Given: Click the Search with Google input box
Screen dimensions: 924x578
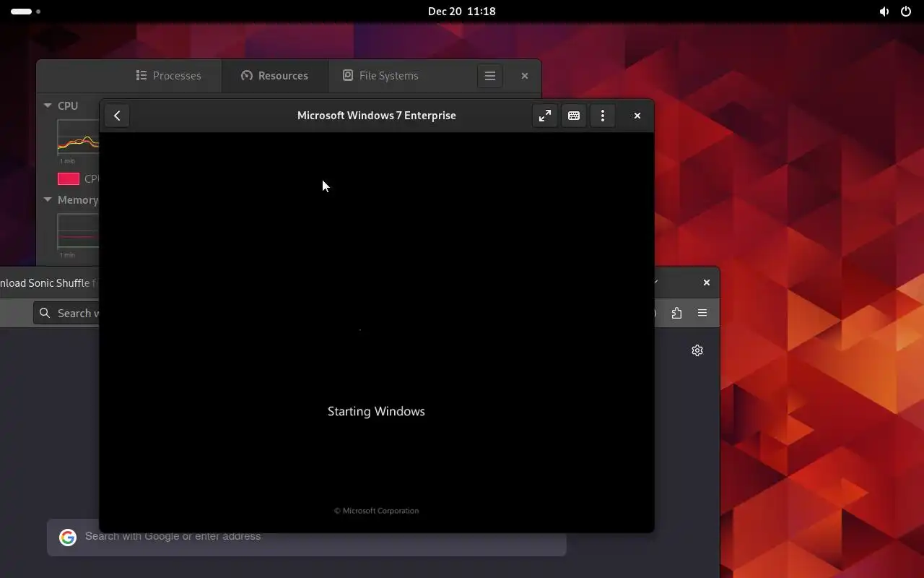Looking at the screenshot, I should (x=307, y=537).
